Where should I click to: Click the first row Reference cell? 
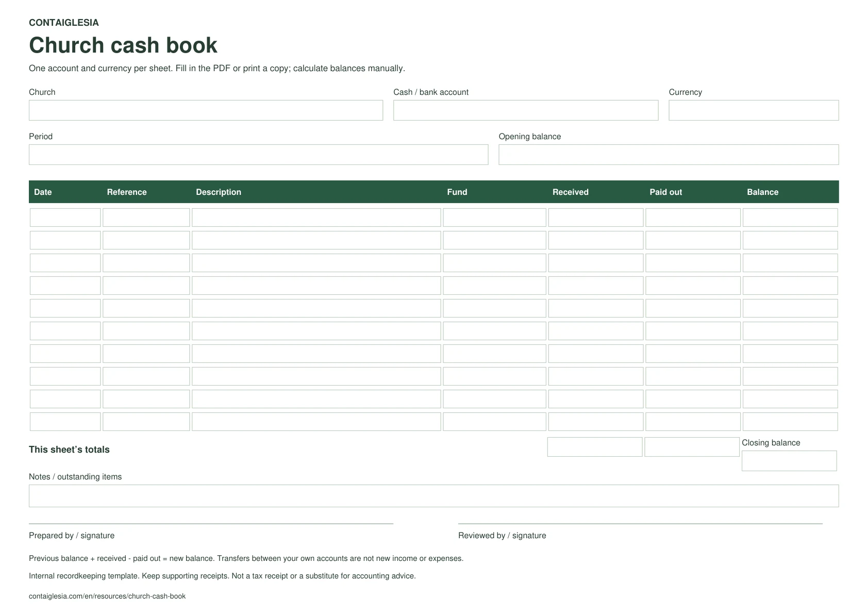(146, 218)
